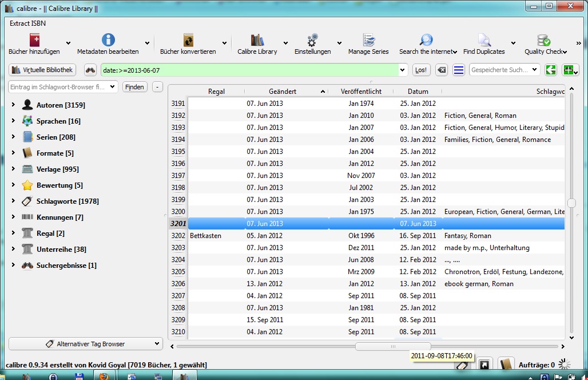Click the Suchergebnisse binoculars icon
The width and height of the screenshot is (588, 380).
pos(27,265)
